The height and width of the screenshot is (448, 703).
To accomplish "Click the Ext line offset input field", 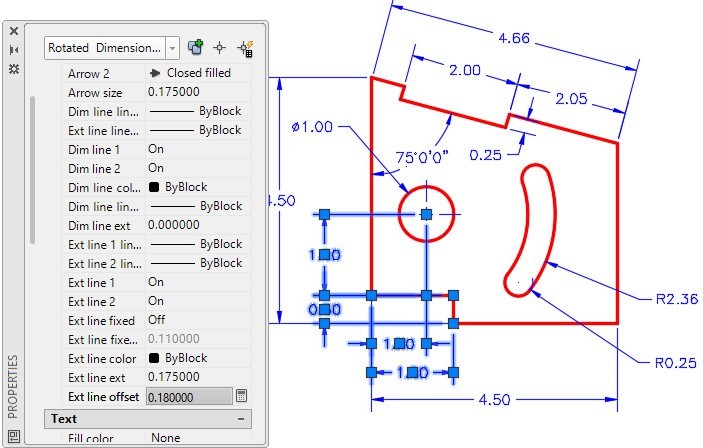I will point(188,397).
